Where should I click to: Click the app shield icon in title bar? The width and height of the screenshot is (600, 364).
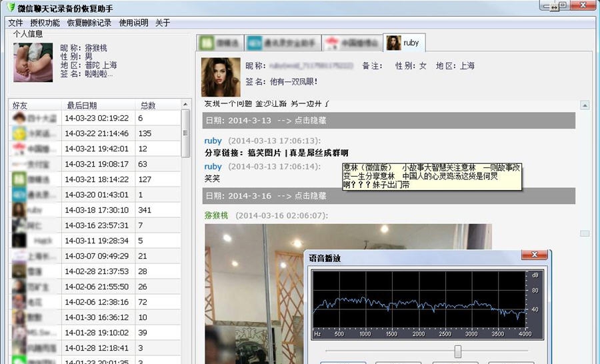pos(11,7)
